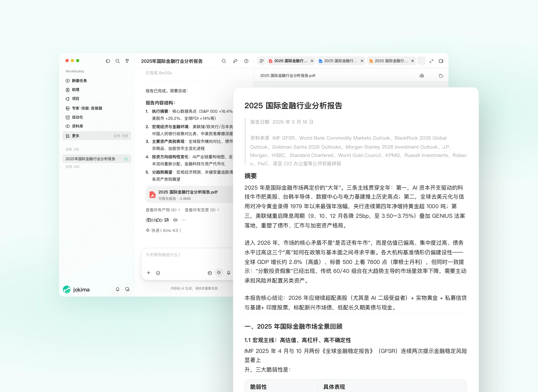Open the more actions ellipsis below the reply

(x=184, y=220)
